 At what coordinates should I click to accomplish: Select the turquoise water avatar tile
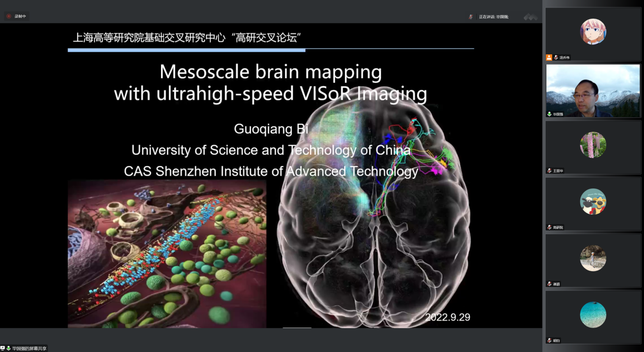click(593, 314)
